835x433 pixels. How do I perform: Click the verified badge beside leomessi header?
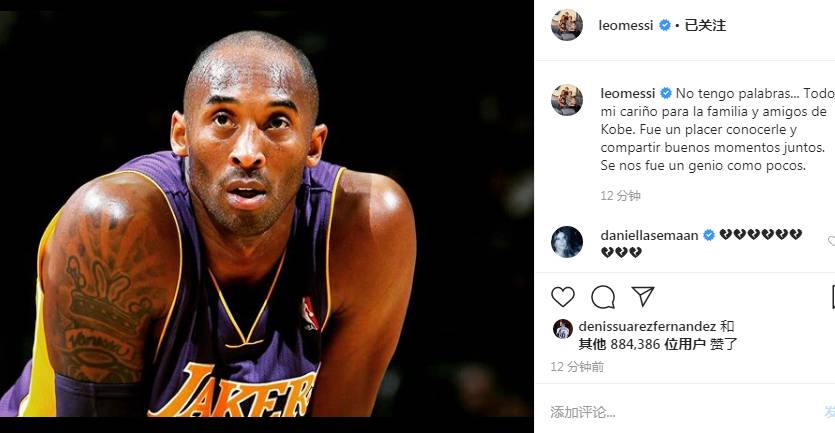(x=665, y=25)
